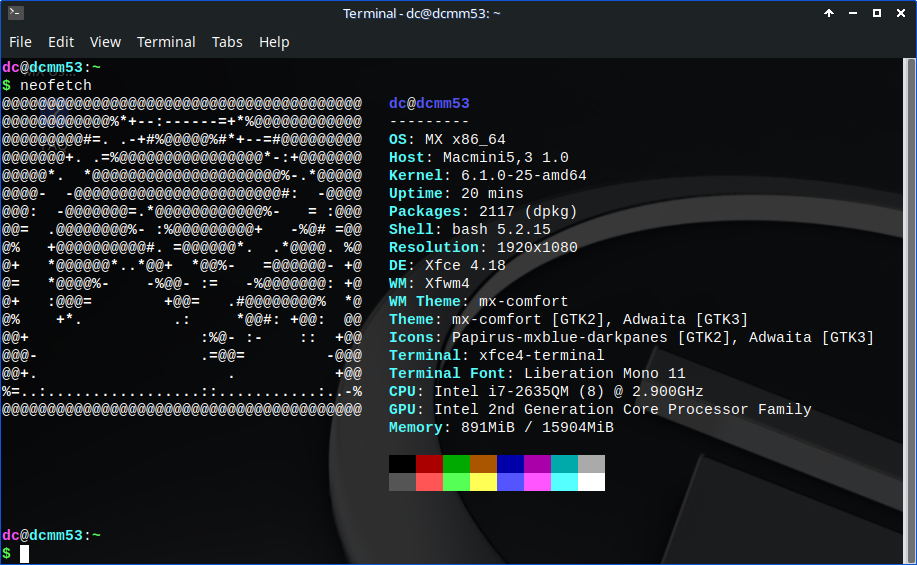Click the 'Host: Macmini5,3 1.0' line
Screen dimensions: 917x565
point(479,158)
